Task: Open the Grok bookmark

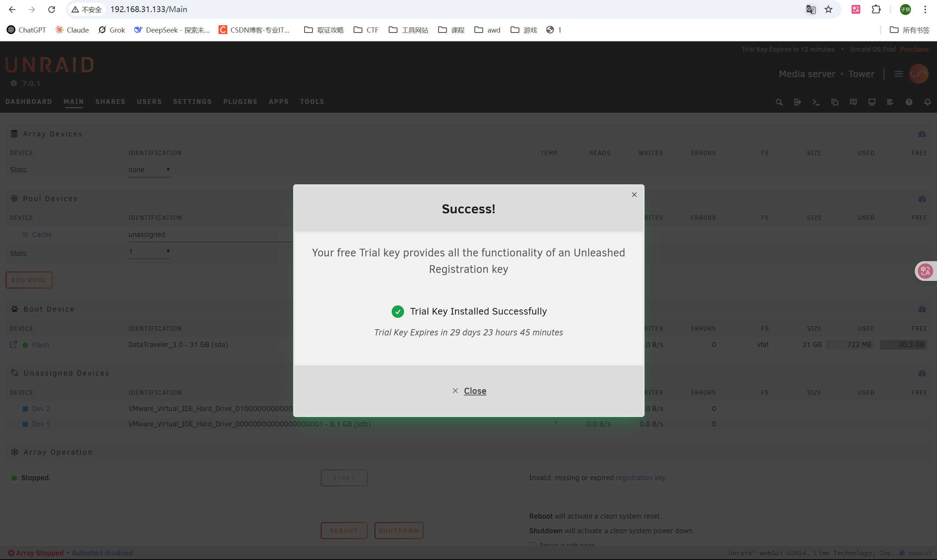Action: coord(112,30)
